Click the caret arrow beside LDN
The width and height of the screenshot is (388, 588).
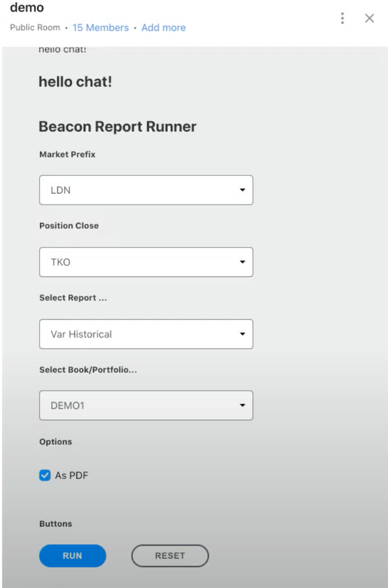coord(243,190)
